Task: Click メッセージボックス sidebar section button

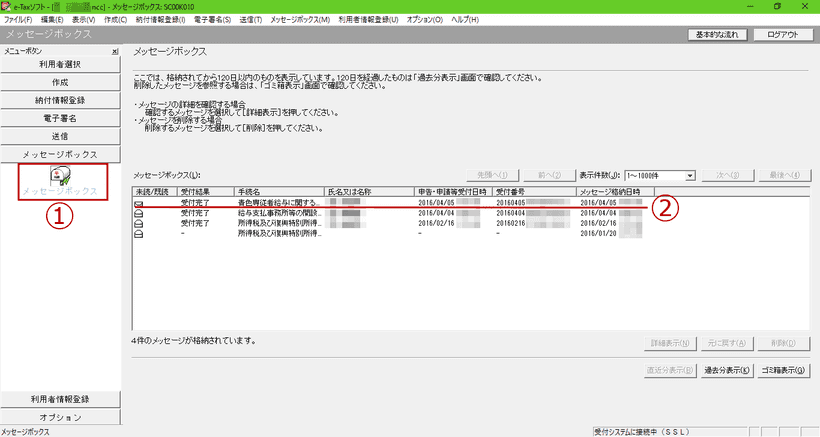Action: (60, 155)
